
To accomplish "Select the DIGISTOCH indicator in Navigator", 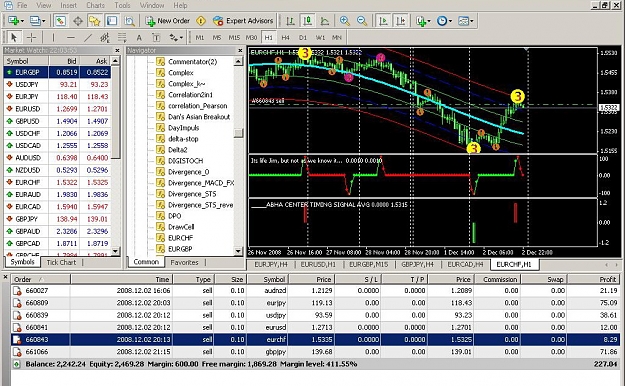I will point(185,161).
